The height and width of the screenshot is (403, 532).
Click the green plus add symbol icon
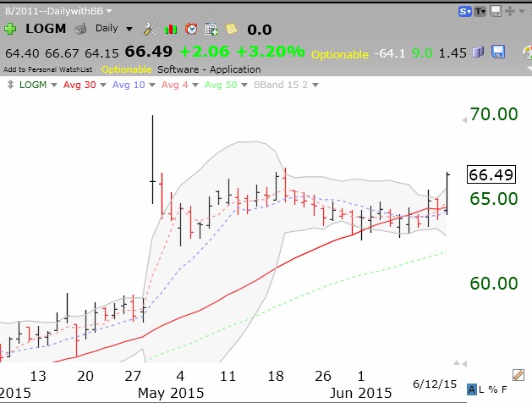tap(10, 28)
